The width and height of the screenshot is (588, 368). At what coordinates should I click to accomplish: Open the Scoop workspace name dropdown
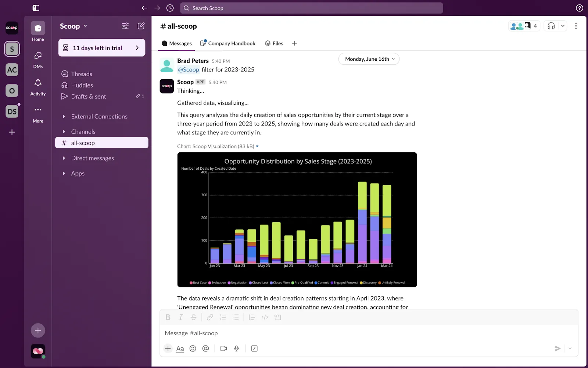(x=73, y=26)
